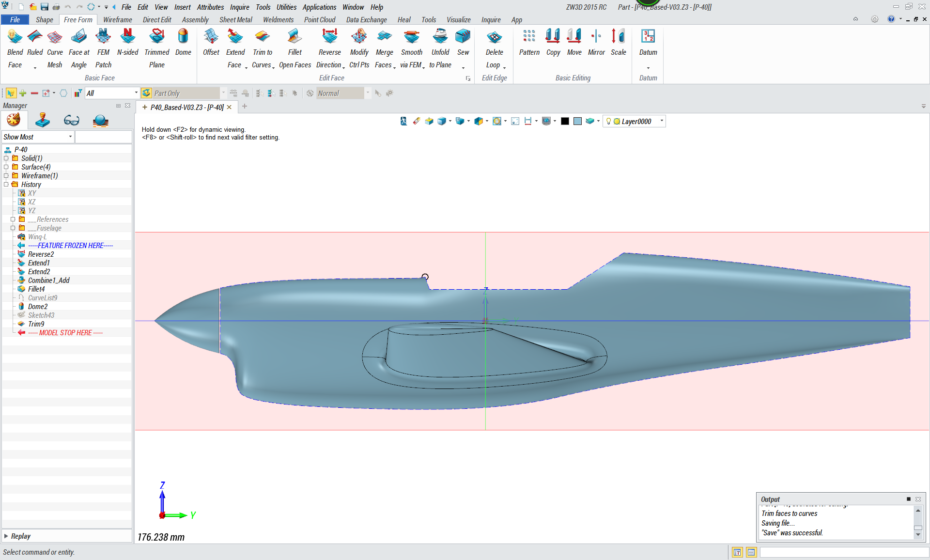
Task: Toggle the Part Only filter icon
Action: point(147,93)
